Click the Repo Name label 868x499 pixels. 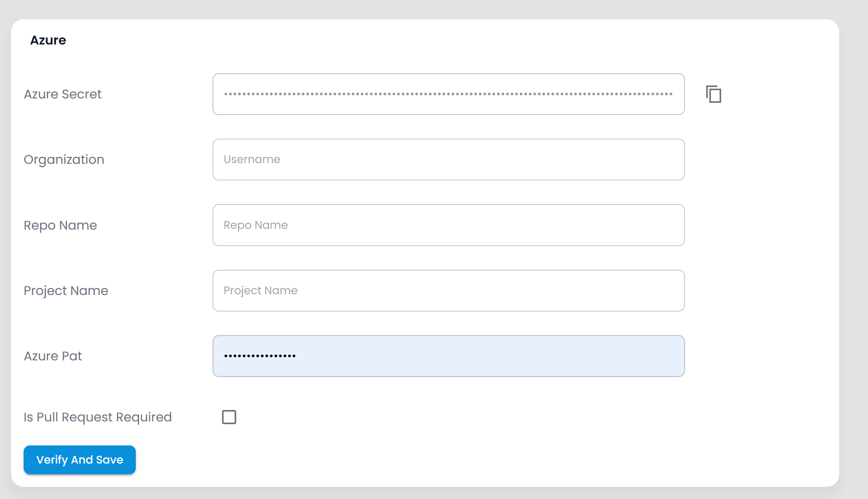click(60, 225)
